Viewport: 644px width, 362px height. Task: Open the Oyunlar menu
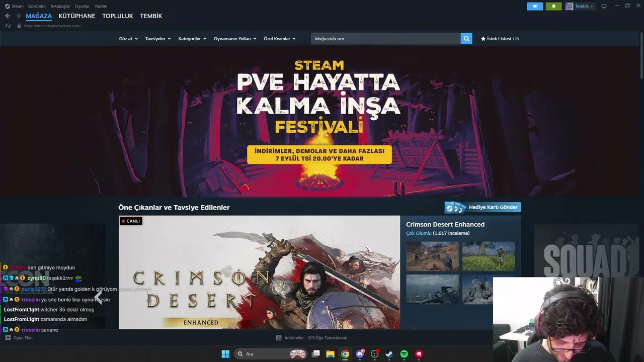tap(82, 7)
